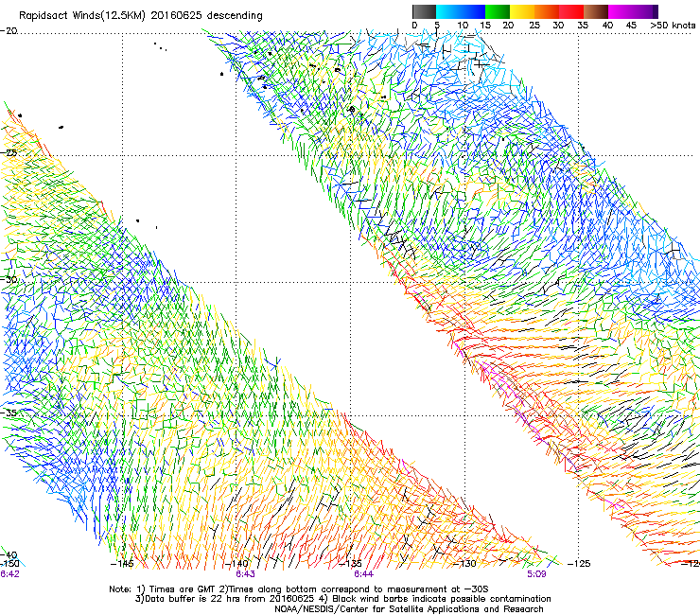Click the gray 0-5 knots legend color segment

pyautogui.click(x=424, y=11)
